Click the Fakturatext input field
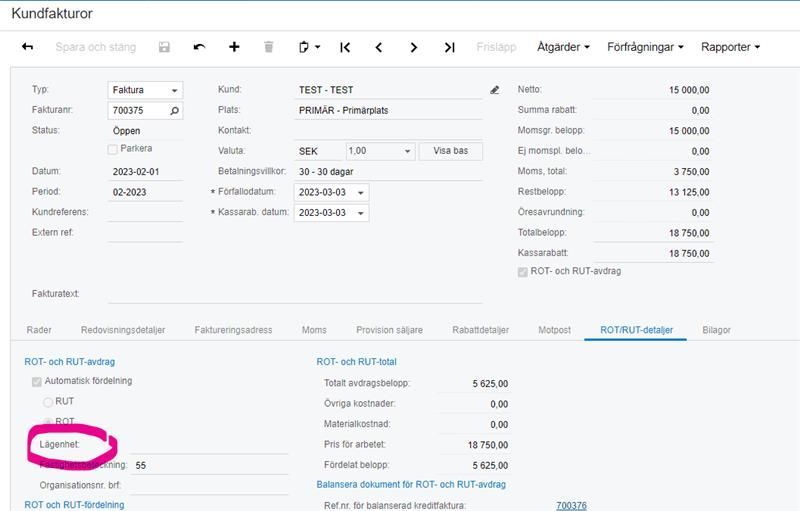Viewport: 800px width, 511px height. (295, 294)
